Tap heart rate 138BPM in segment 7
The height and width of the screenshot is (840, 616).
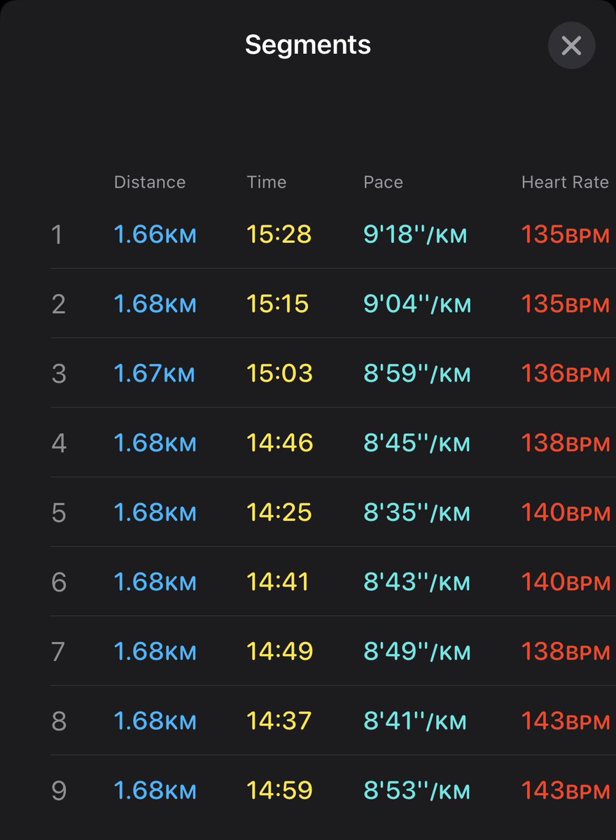coord(566,651)
